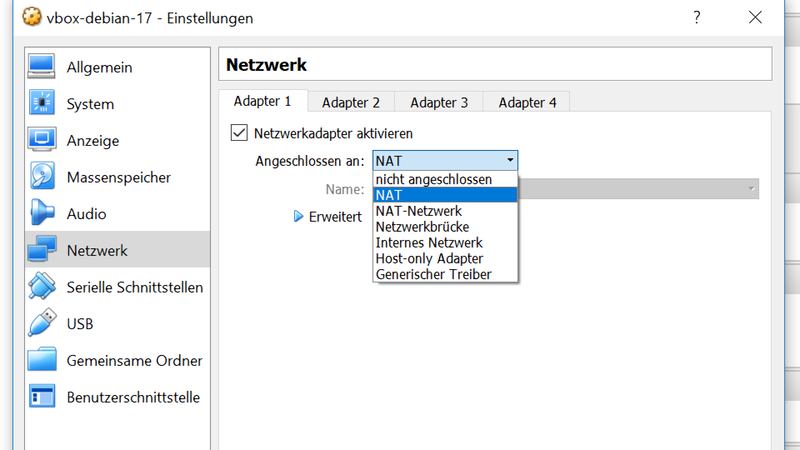This screenshot has height=450, width=800.
Task: Switch to Adapter 4 tab
Action: pos(528,103)
